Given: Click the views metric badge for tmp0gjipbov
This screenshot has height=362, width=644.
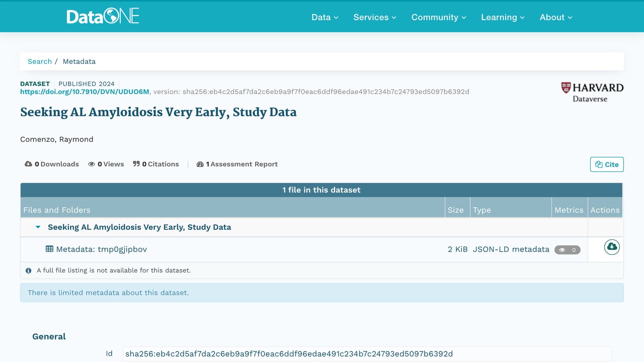Looking at the screenshot, I should click(x=568, y=250).
